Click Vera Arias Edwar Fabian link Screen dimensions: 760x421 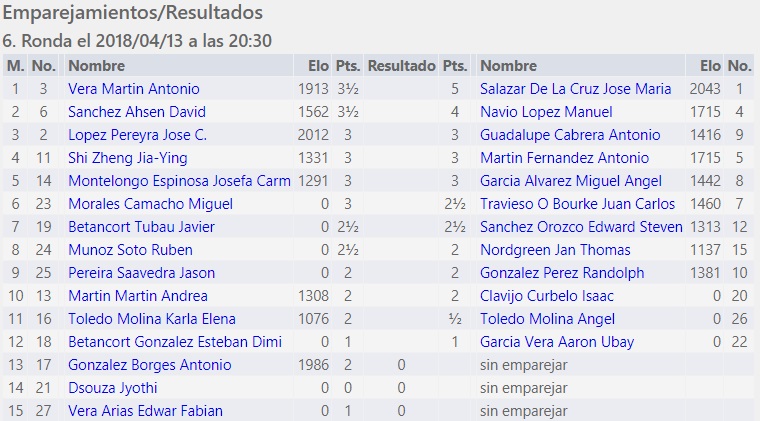coord(145,411)
